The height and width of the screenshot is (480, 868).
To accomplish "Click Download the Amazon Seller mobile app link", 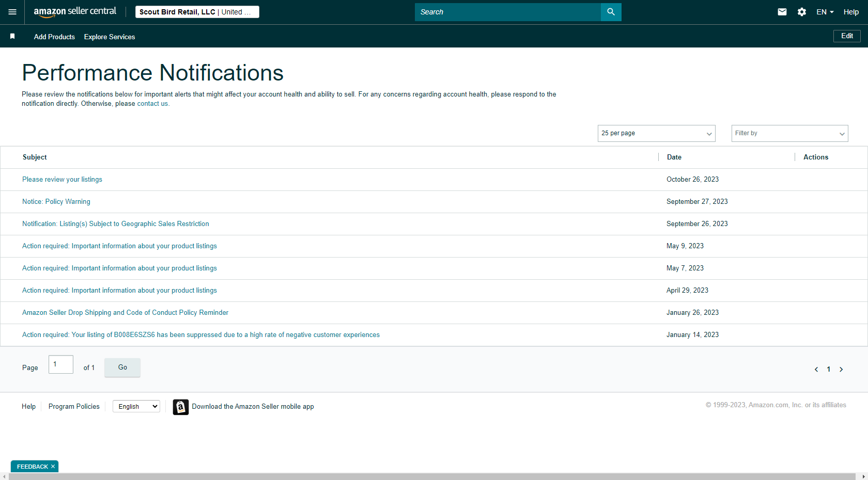I will point(253,407).
